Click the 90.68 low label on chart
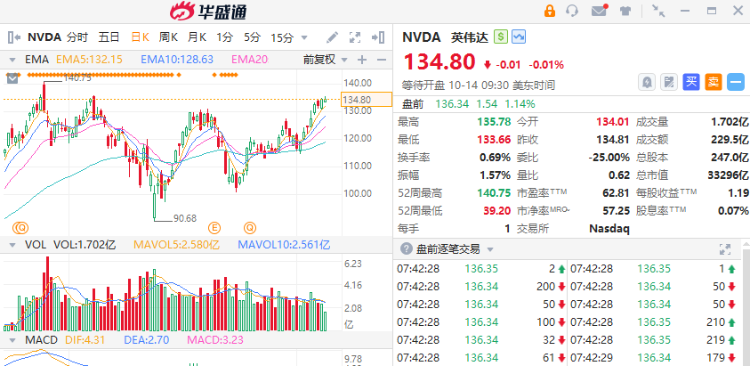This screenshot has width=750, height=366. tap(185, 218)
